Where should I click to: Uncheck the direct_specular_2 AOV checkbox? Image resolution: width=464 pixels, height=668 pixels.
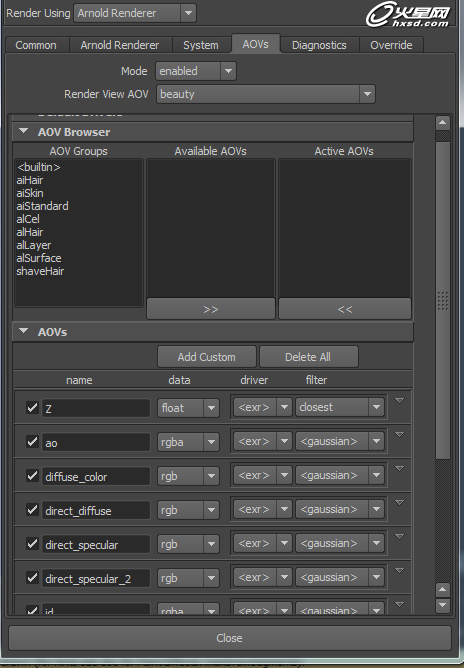click(x=32, y=578)
